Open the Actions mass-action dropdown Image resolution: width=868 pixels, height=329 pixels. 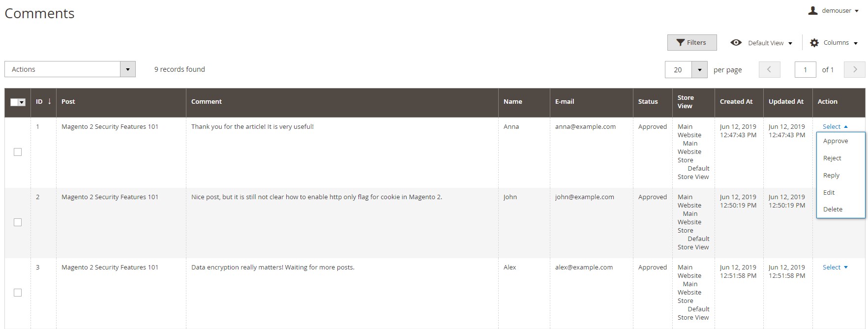[70, 69]
